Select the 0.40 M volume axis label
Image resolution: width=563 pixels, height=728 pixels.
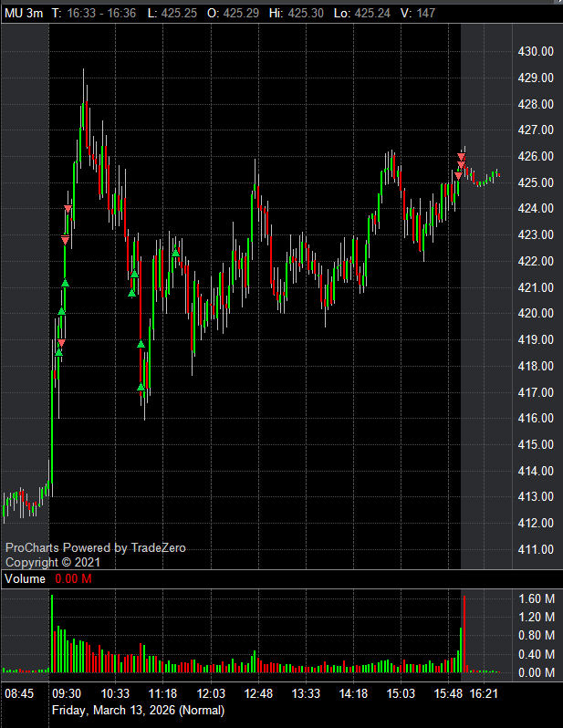[x=537, y=654]
